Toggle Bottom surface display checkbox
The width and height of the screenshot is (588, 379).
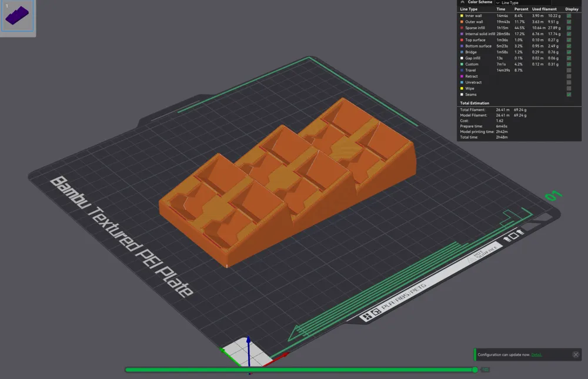pos(569,46)
